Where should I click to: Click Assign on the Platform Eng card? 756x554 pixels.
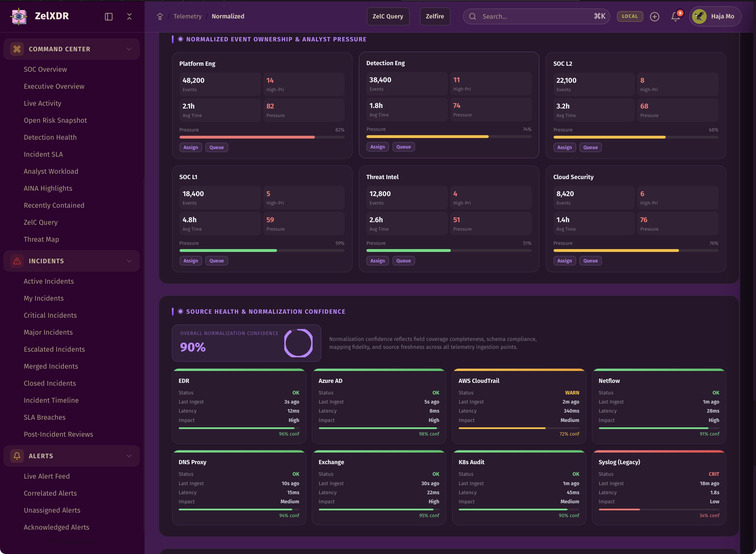190,147
